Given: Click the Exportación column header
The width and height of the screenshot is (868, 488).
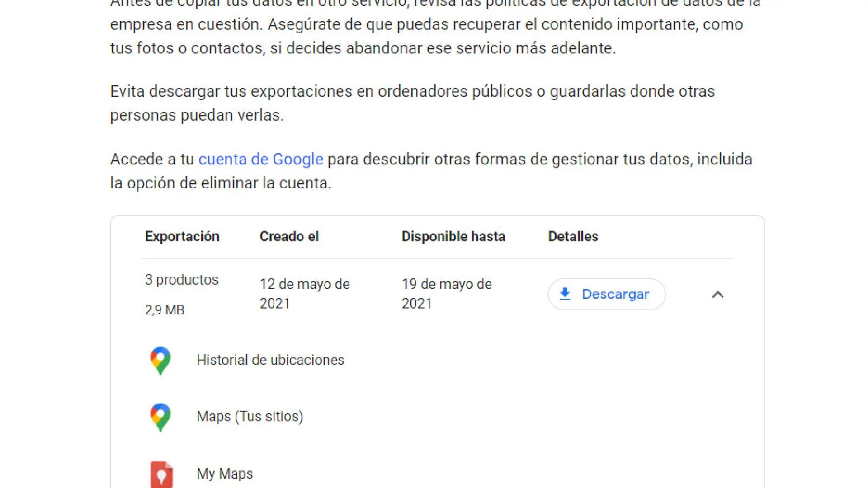Looking at the screenshot, I should [182, 236].
